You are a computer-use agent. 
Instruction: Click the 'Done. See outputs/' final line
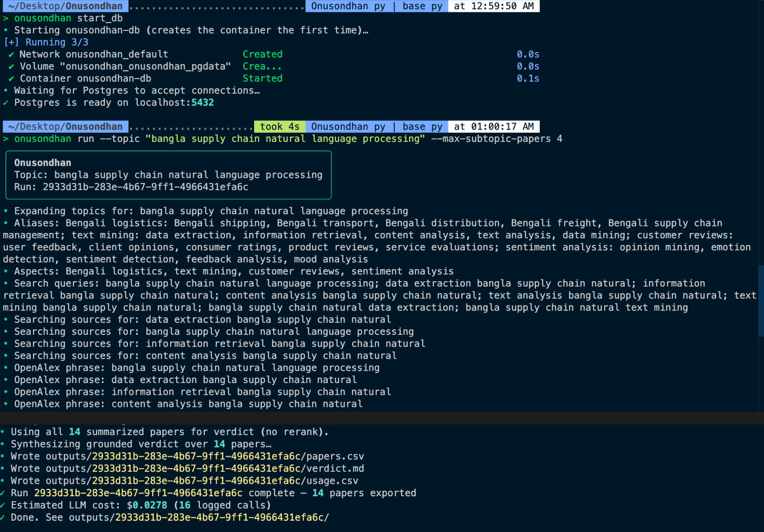point(170,517)
